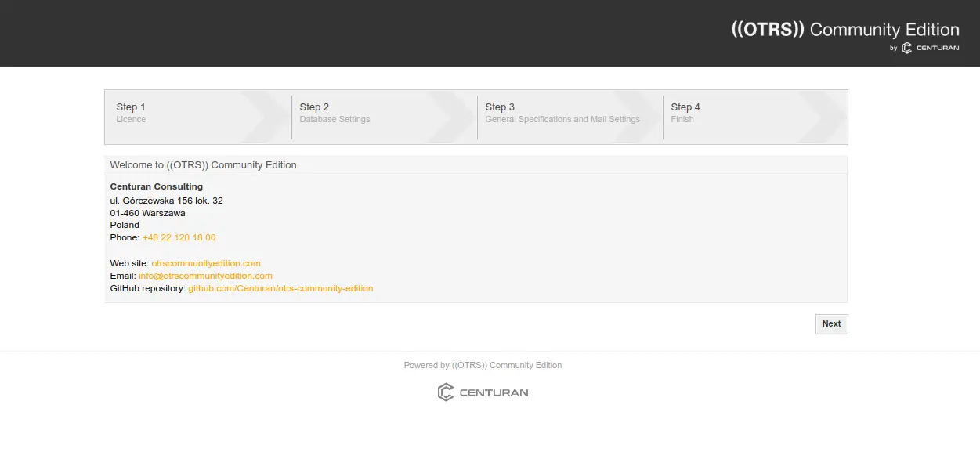Click the small Centuran logo in the header

click(x=930, y=48)
